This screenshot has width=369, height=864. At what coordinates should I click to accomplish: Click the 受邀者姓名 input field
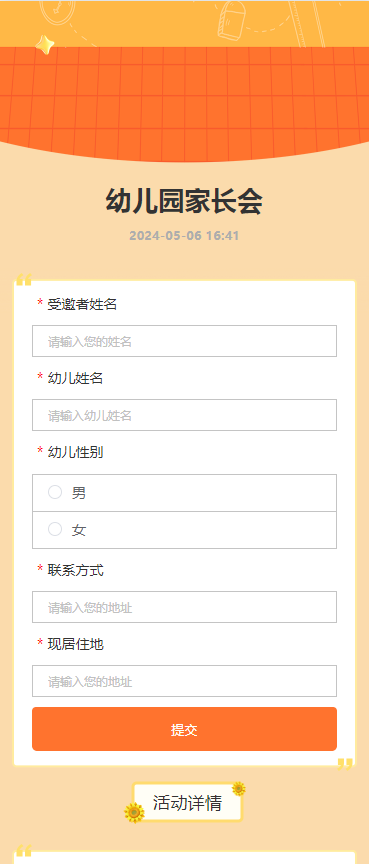(184, 341)
